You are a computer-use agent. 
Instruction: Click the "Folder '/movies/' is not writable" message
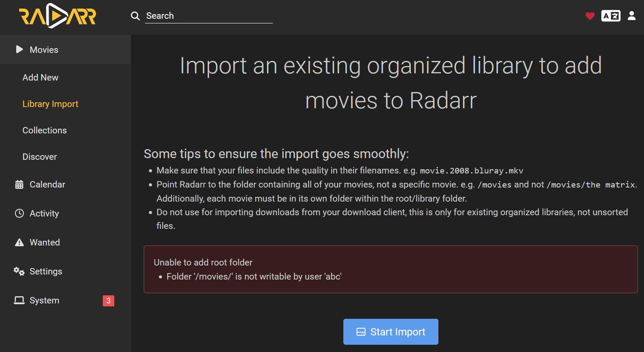point(254,277)
